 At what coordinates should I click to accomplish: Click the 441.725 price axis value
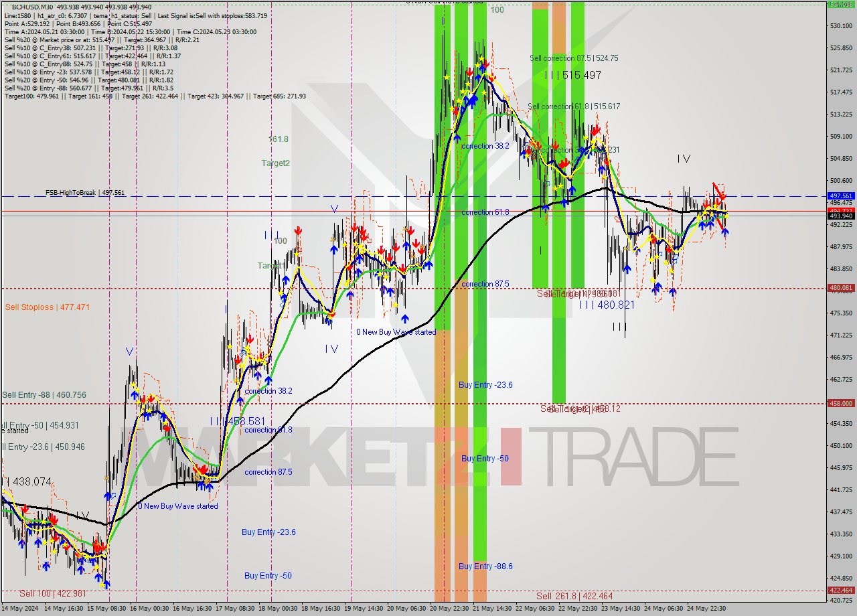(841, 489)
